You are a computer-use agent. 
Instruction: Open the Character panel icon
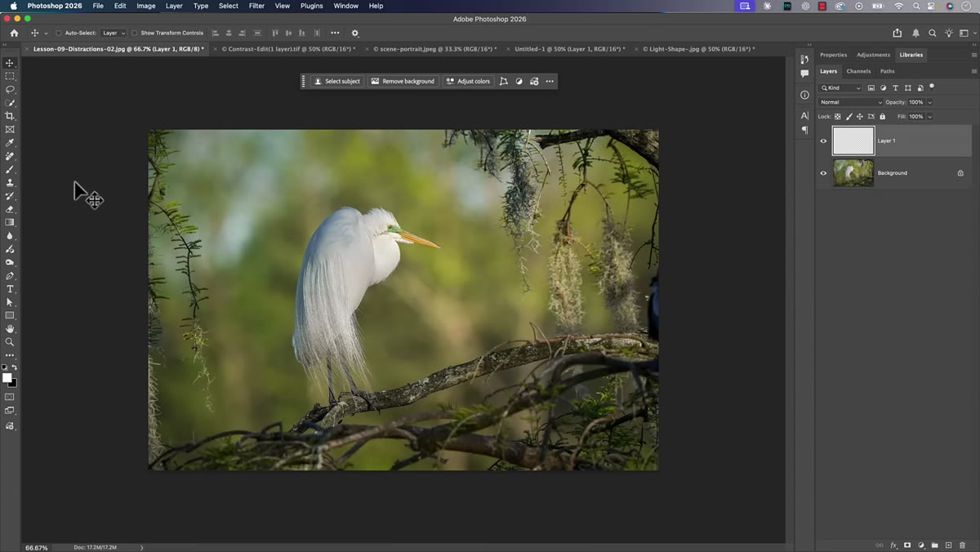tap(804, 116)
